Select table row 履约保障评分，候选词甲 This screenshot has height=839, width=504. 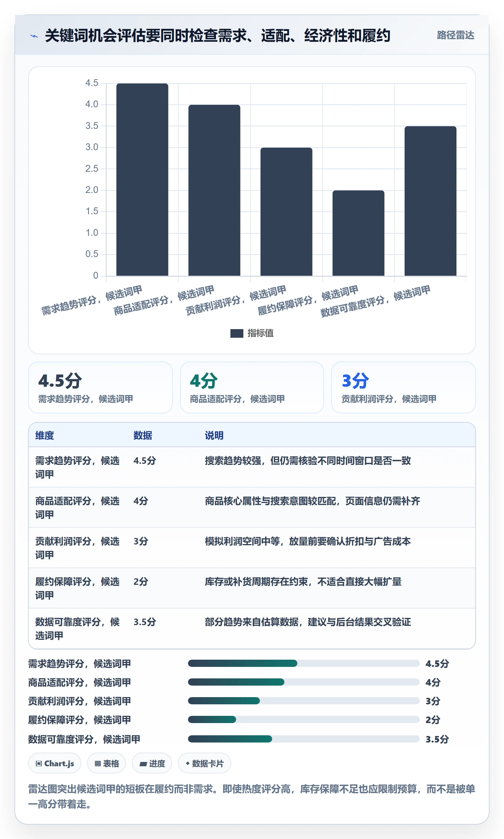coord(252,588)
